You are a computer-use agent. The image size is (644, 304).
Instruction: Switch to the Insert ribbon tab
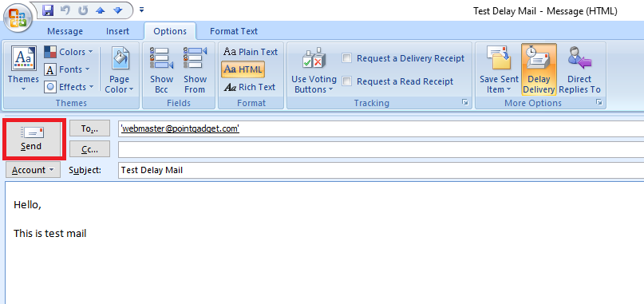[117, 31]
